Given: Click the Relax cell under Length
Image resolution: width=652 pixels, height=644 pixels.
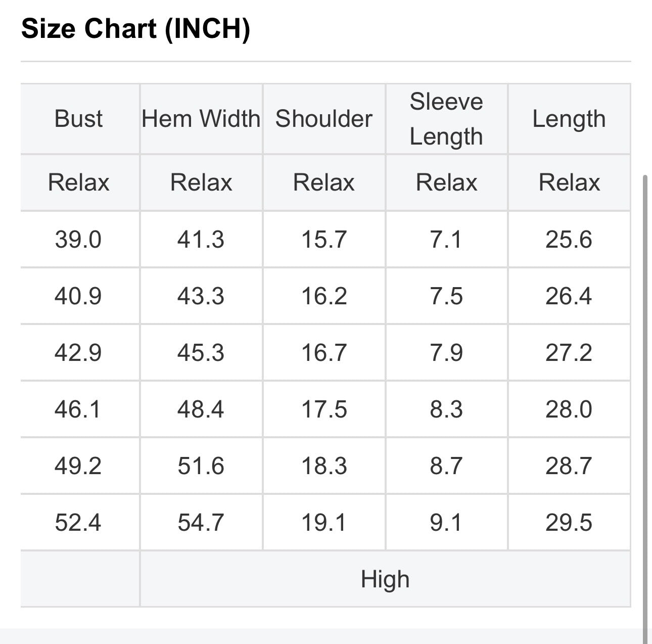Looking at the screenshot, I should tap(569, 182).
